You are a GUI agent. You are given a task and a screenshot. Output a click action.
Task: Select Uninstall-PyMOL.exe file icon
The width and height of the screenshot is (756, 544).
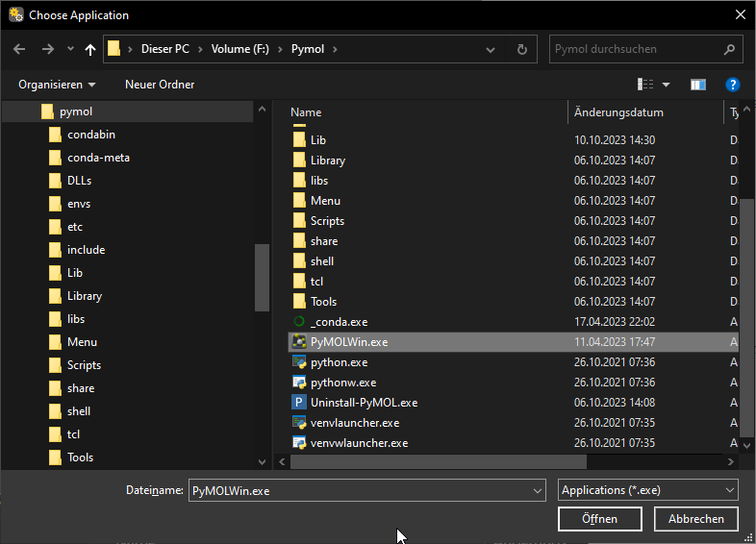299,403
